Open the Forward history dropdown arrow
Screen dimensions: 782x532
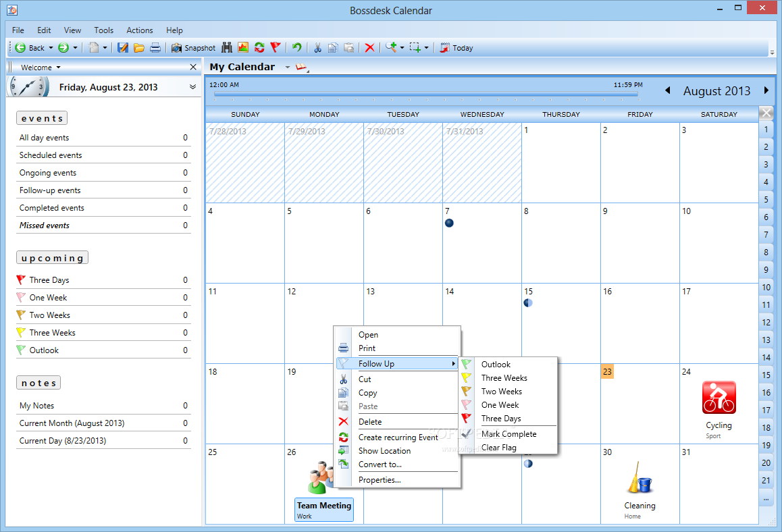click(x=76, y=48)
